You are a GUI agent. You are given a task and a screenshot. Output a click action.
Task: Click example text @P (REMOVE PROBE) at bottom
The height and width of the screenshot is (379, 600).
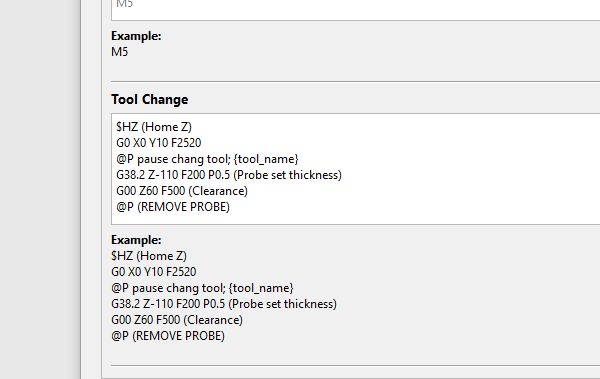(x=168, y=336)
